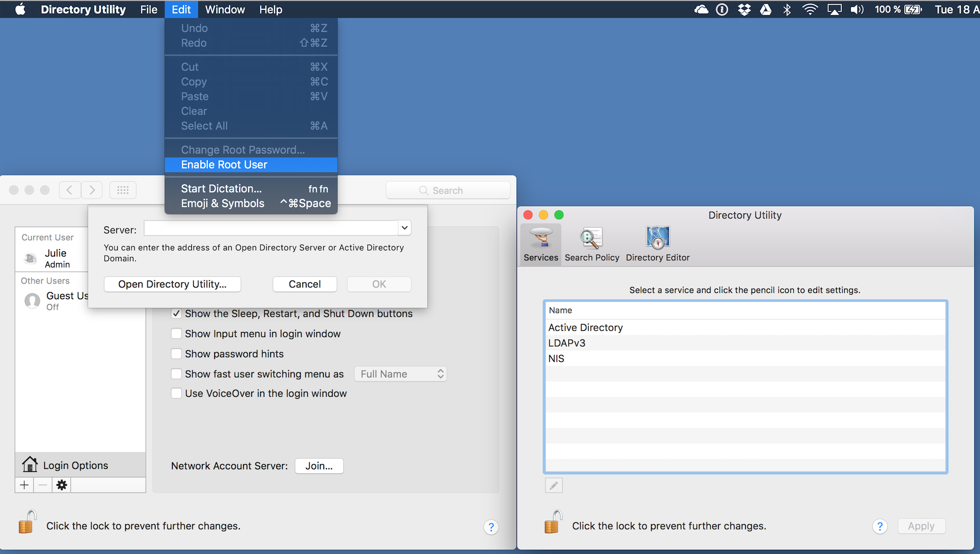Open the Wi-Fi menu bar icon
980x554 pixels.
click(x=810, y=10)
